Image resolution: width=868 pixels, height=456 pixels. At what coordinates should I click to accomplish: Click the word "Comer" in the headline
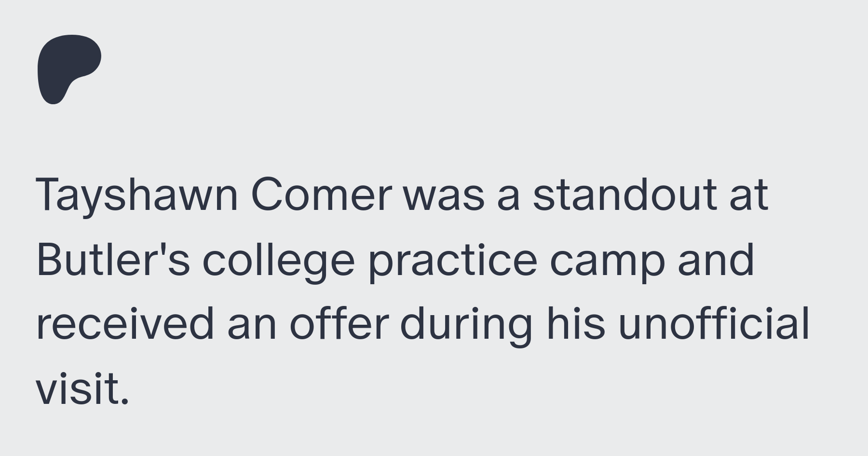[321, 195]
